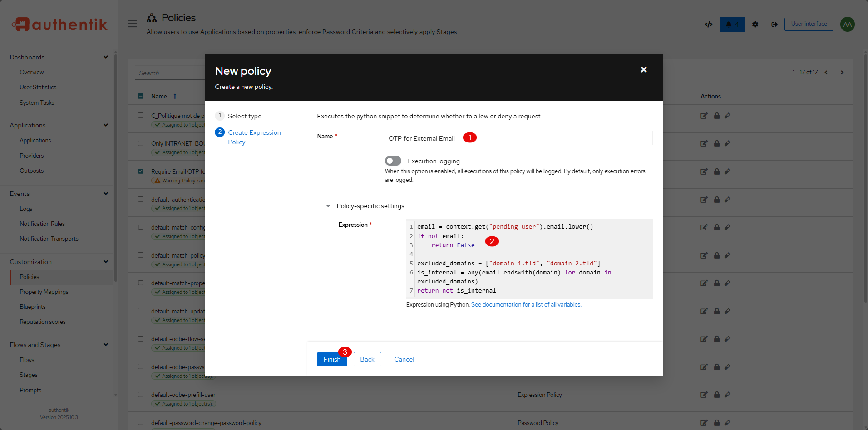Click the lock icon for default-oobe-prefill-user row
This screenshot has width=868, height=430.
point(716,395)
